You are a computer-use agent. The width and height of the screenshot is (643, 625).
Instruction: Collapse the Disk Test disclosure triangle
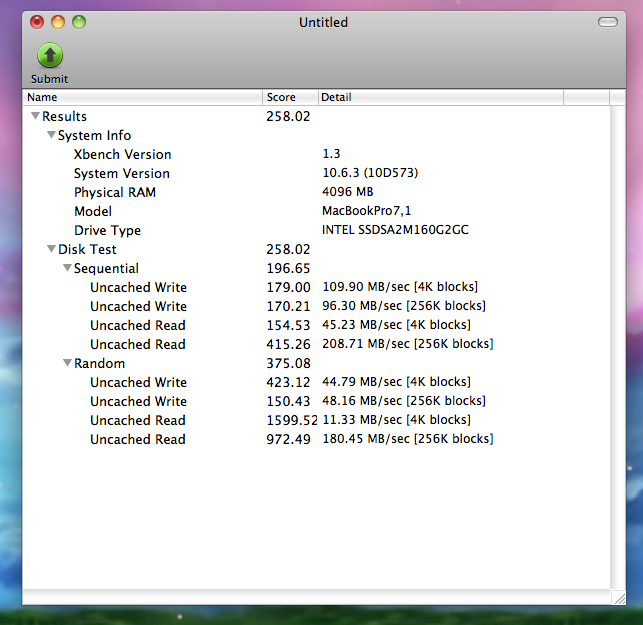[51, 249]
